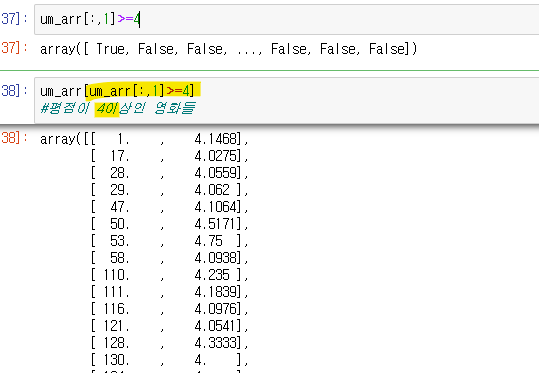Image resolution: width=539 pixels, height=373 pixels.
Task: Click the Korean comment line in cell 38
Action: [x=118, y=108]
